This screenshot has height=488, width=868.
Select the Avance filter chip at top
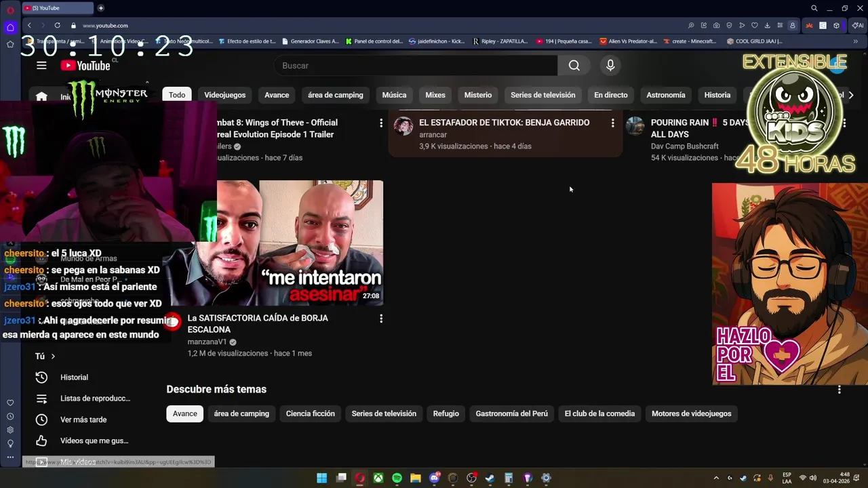coord(277,95)
